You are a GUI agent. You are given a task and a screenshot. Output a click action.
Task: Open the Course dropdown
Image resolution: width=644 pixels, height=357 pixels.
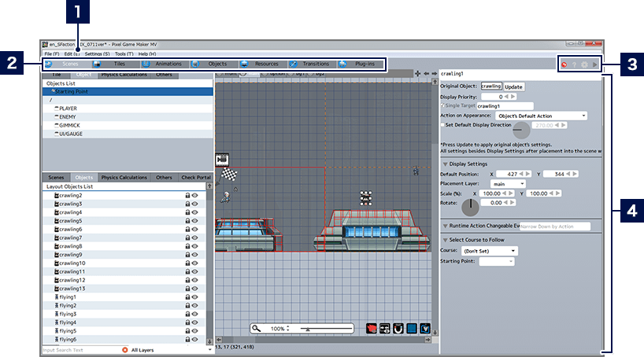click(490, 251)
